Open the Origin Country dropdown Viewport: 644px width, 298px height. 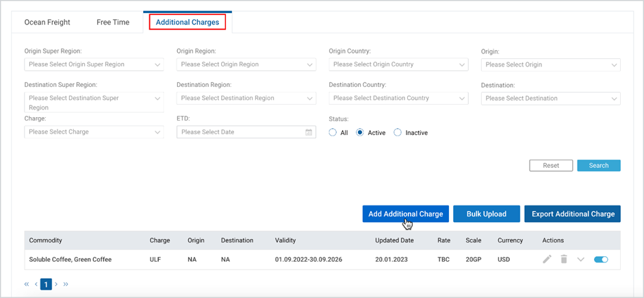(x=398, y=64)
